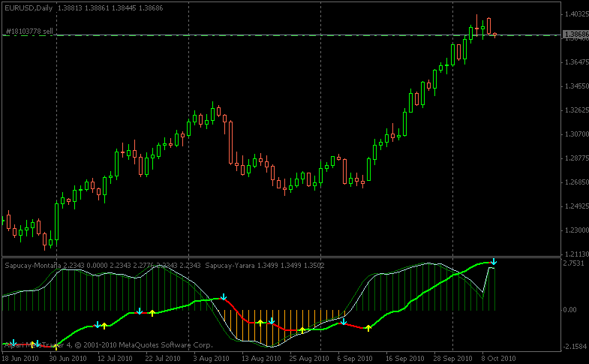Click the cyan down arrow above the 6 Sep 2010 label
589x364 pixels.
pos(344,322)
